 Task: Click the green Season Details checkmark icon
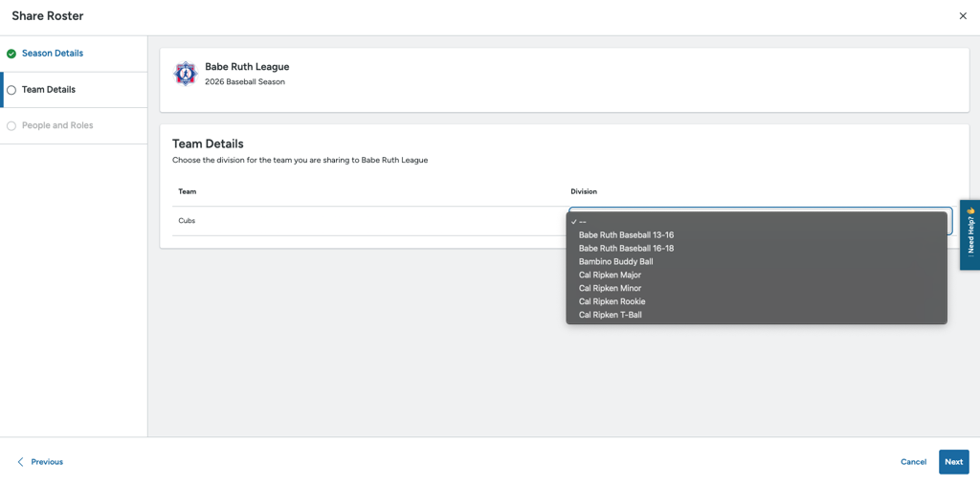pos(11,54)
